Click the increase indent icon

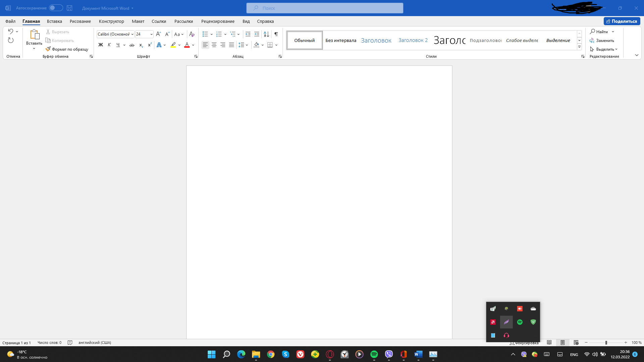click(x=257, y=34)
